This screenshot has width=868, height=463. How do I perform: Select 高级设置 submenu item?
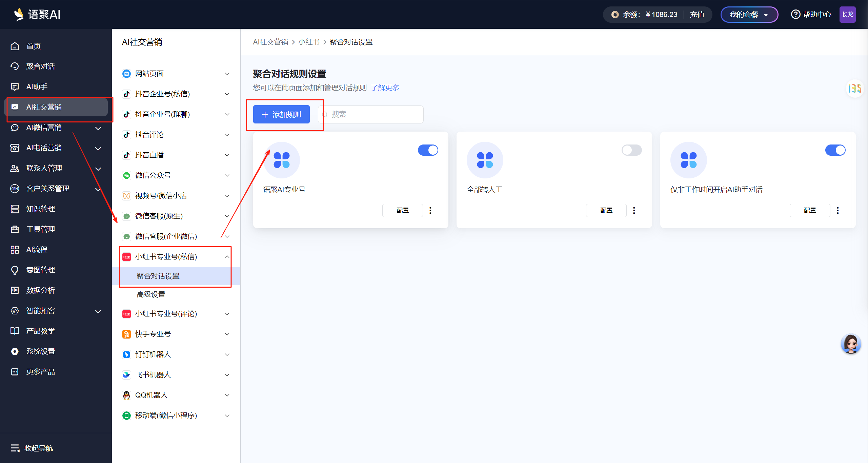pos(151,294)
